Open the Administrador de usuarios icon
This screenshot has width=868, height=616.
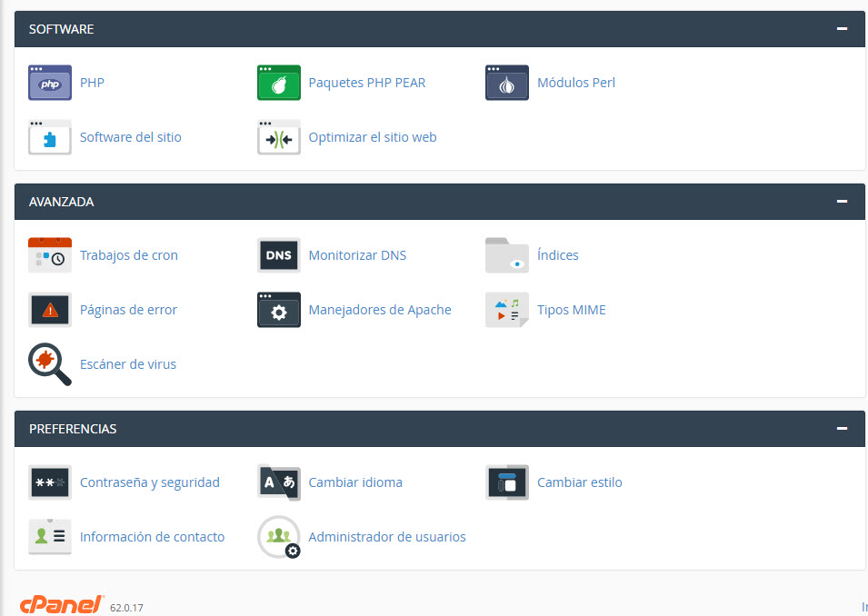click(x=278, y=537)
